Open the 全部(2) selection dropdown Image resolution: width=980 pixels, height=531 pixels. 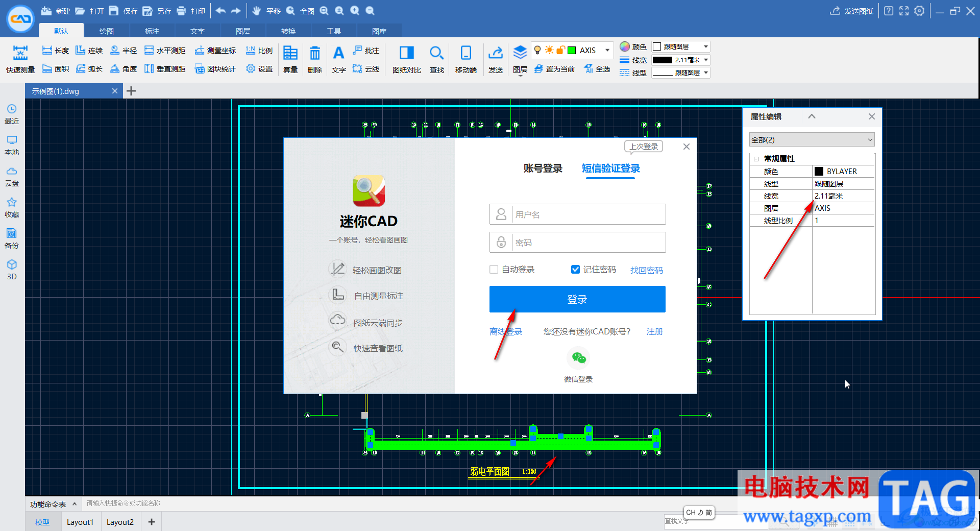[x=812, y=139]
